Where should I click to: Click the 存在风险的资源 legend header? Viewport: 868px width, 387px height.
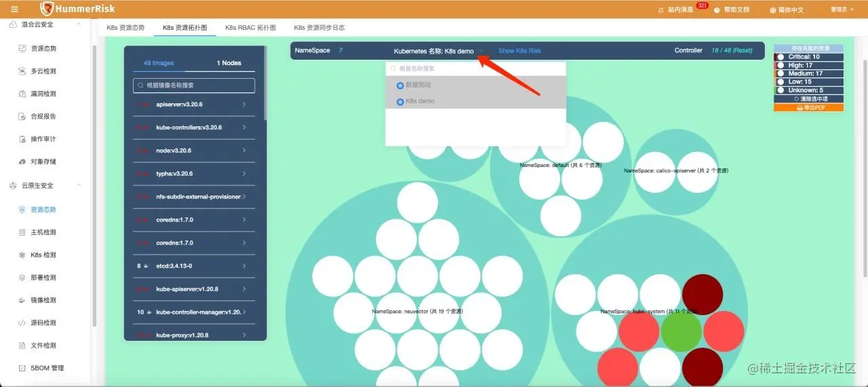click(x=808, y=49)
